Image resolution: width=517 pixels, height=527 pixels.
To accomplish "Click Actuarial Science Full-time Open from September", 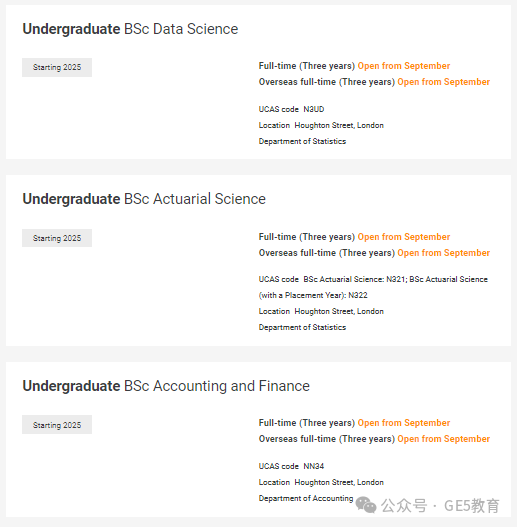I will click(x=403, y=237).
